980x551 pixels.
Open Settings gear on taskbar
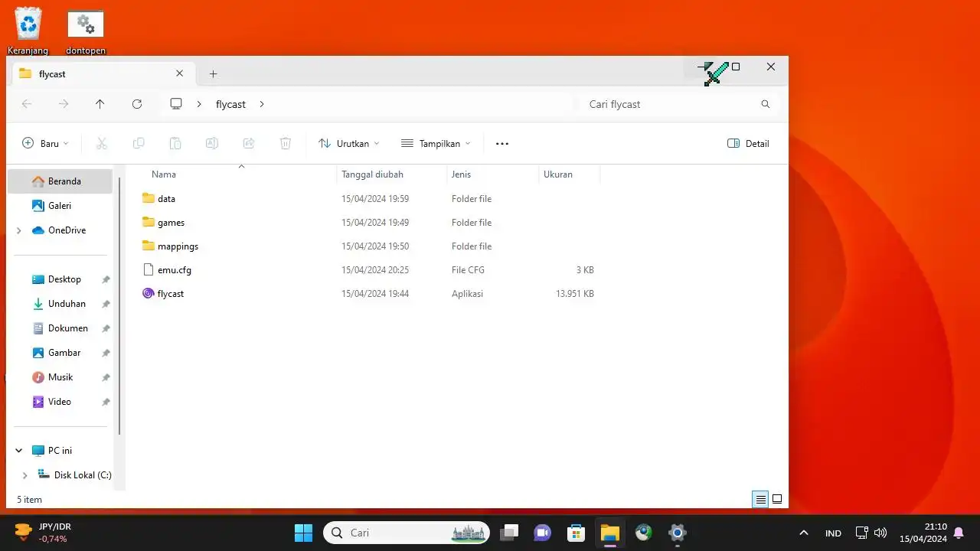[677, 533]
